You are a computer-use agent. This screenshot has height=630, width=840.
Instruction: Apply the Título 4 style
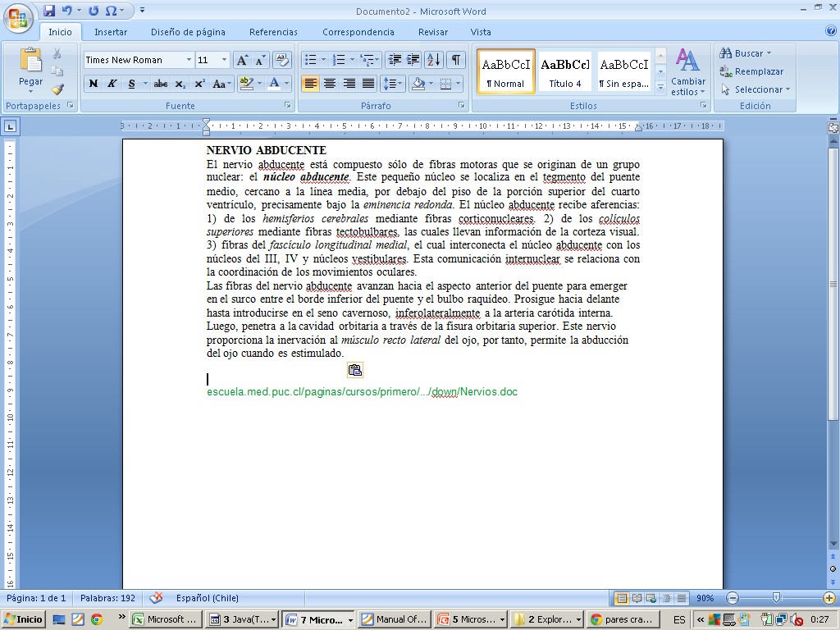click(565, 71)
